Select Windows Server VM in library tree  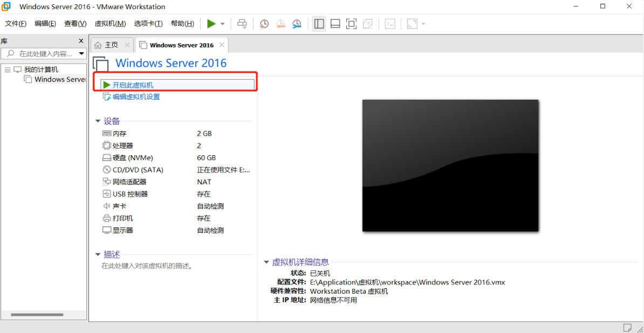(x=60, y=80)
